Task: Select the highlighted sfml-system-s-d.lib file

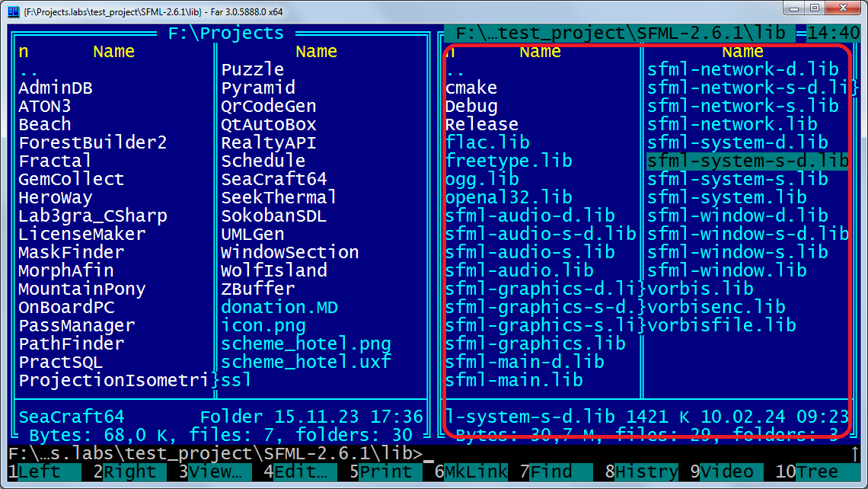Action: 747,161
